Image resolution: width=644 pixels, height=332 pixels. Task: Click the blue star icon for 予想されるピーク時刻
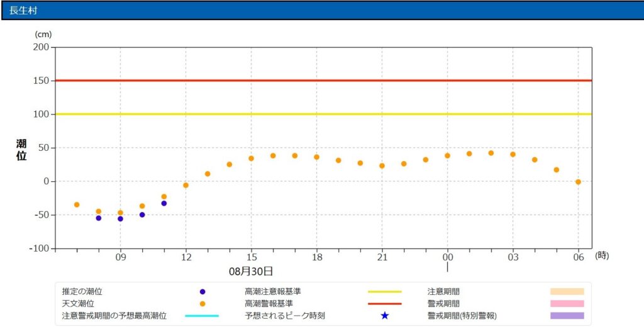pyautogui.click(x=384, y=316)
